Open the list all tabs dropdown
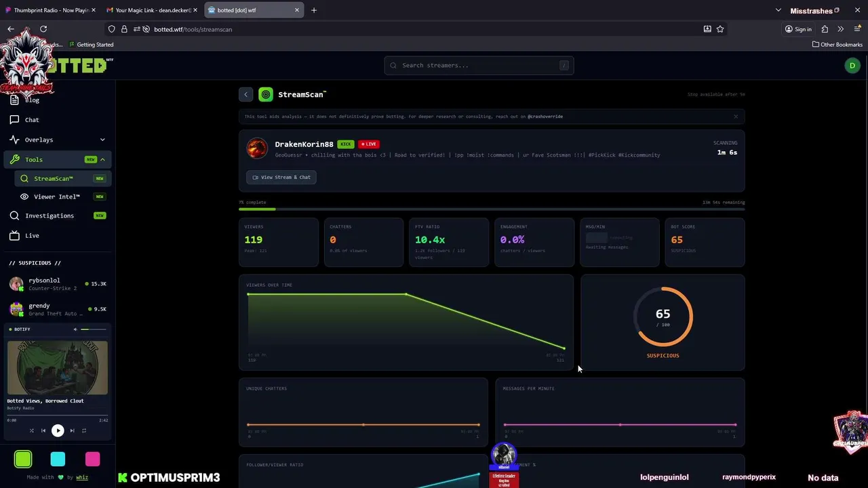 (x=778, y=10)
